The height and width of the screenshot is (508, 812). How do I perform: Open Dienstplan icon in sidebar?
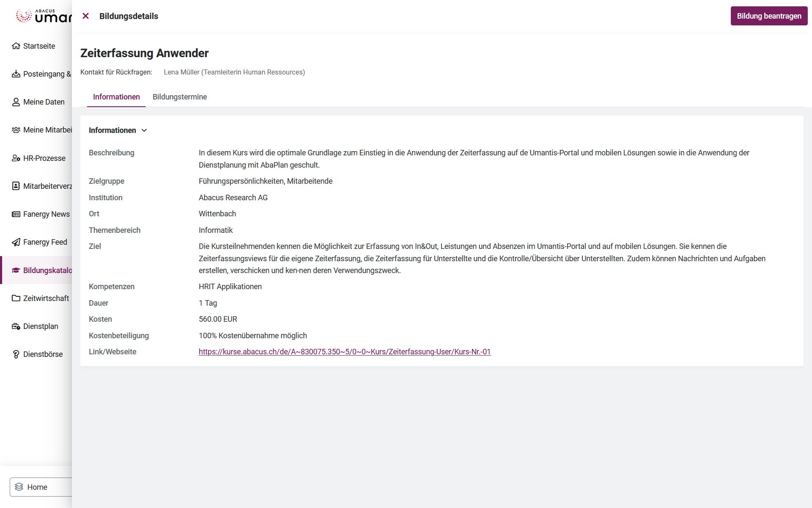[x=16, y=326]
